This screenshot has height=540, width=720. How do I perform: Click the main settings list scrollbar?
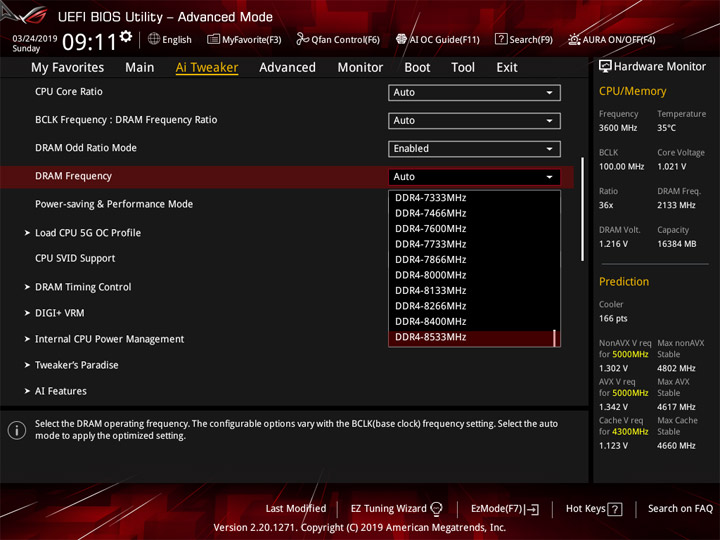coord(583,209)
